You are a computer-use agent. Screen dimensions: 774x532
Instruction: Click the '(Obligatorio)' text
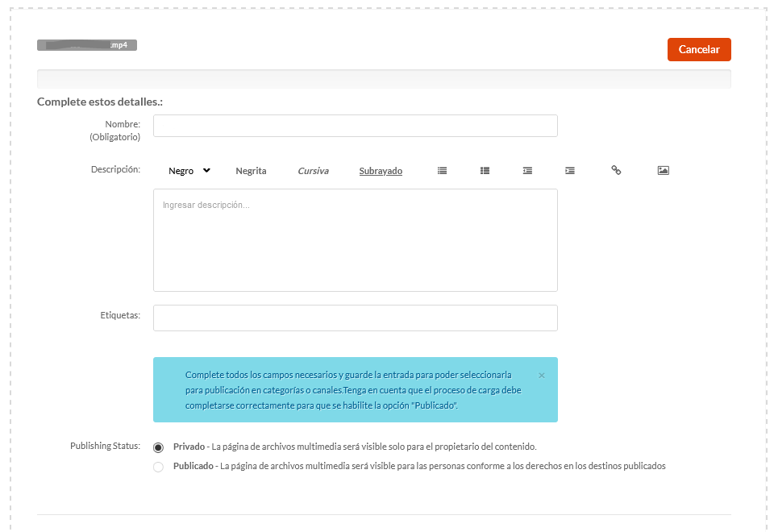point(115,137)
